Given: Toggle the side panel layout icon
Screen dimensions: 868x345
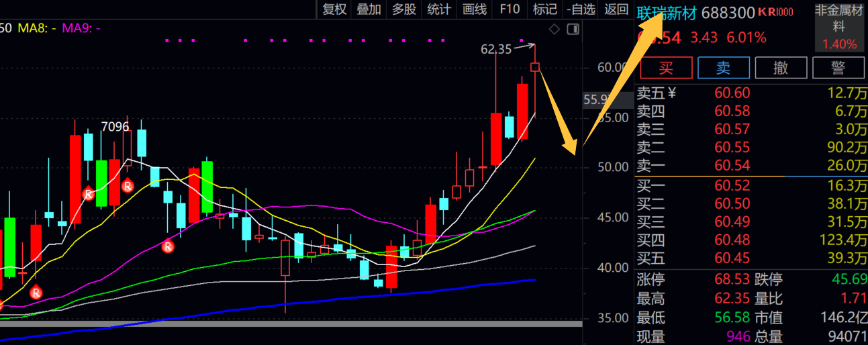Looking at the screenshot, I should pyautogui.click(x=573, y=29).
